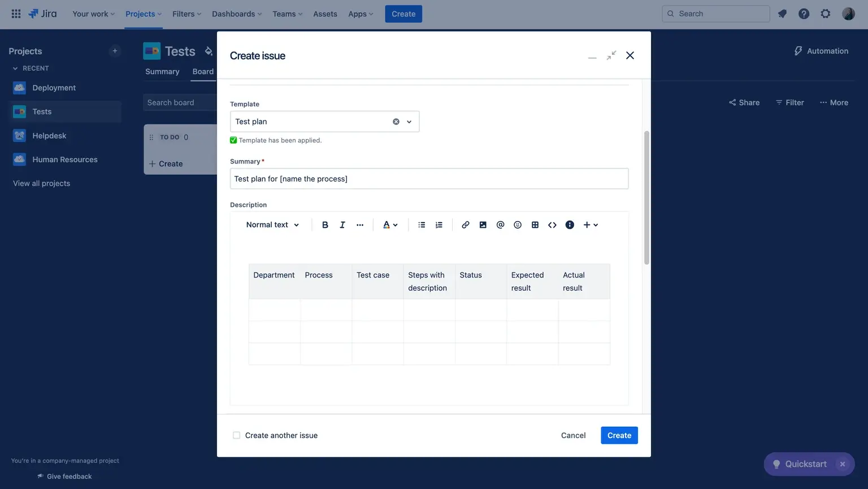Add a code snippet to the description
Viewport: 868px width, 489px height.
tap(552, 224)
